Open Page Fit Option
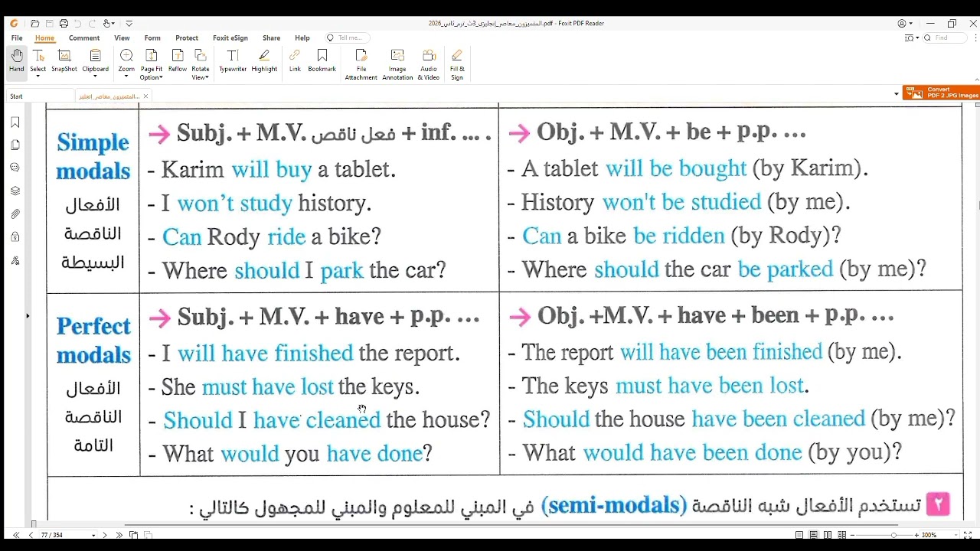Viewport: 980px width, 551px height. [x=152, y=64]
